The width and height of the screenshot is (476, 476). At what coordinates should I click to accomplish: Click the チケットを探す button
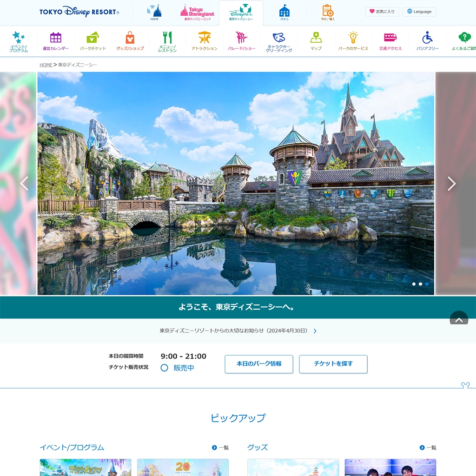point(333,364)
